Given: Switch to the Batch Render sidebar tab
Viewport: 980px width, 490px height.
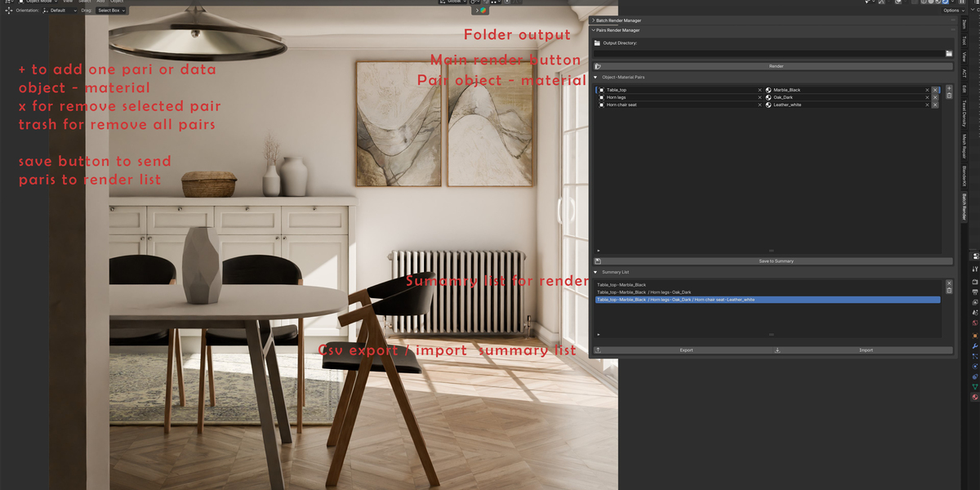Looking at the screenshot, I should (x=964, y=207).
